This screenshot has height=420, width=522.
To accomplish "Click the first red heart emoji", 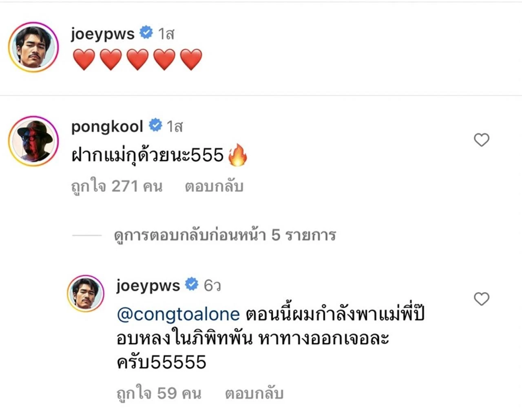I will 84,59.
